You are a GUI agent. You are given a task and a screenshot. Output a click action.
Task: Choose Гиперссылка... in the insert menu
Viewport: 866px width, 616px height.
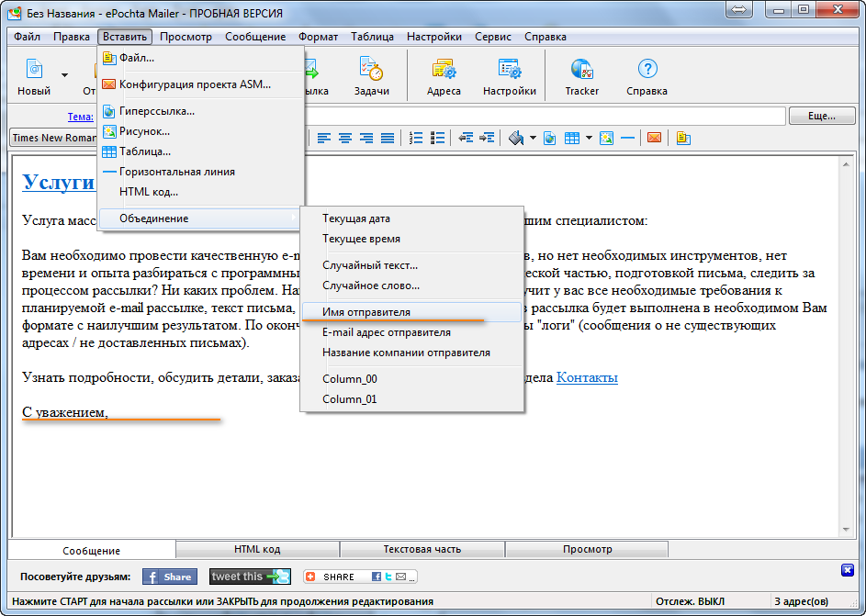(201, 111)
